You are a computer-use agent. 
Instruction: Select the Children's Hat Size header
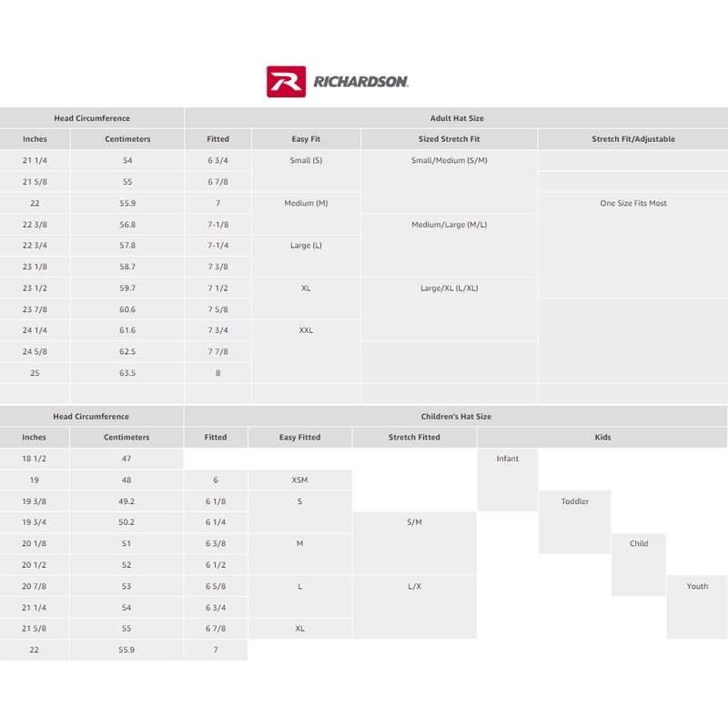456,417
